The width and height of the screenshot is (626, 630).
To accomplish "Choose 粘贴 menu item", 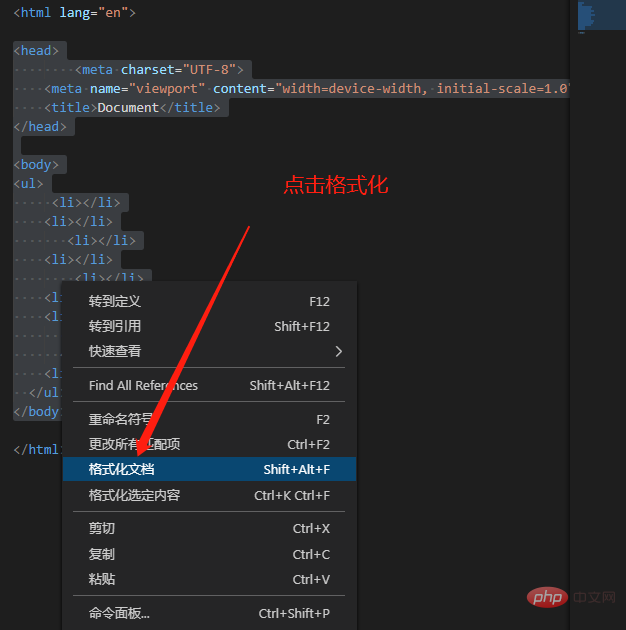I will [209, 579].
